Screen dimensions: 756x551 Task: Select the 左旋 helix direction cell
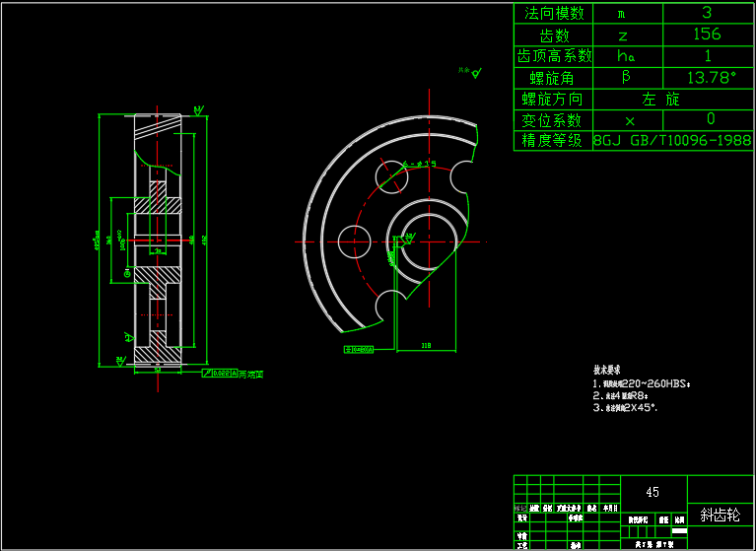point(660,99)
